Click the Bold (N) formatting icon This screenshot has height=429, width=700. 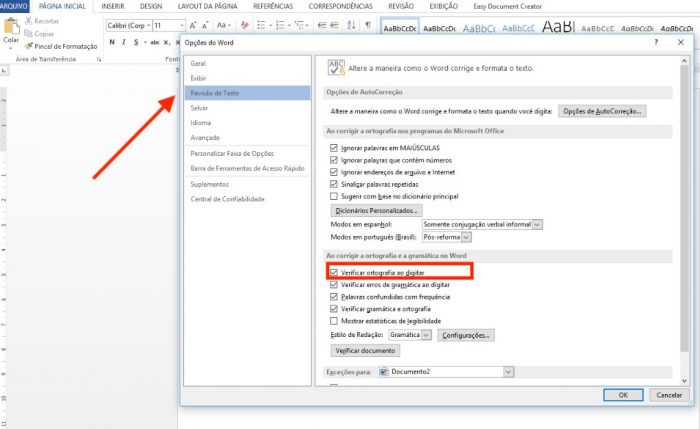[113, 42]
